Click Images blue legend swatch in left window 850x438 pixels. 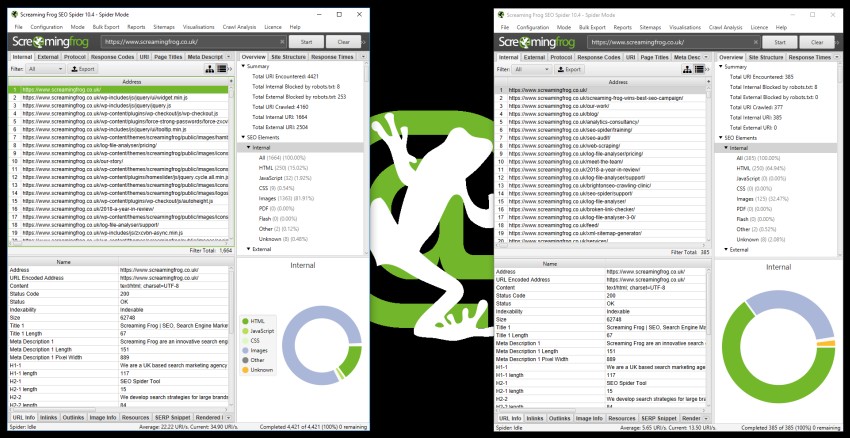245,350
